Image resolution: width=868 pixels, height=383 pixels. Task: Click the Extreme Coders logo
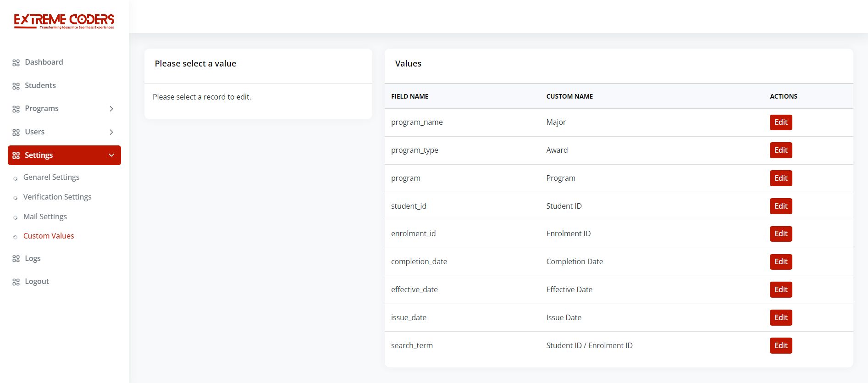(x=64, y=21)
